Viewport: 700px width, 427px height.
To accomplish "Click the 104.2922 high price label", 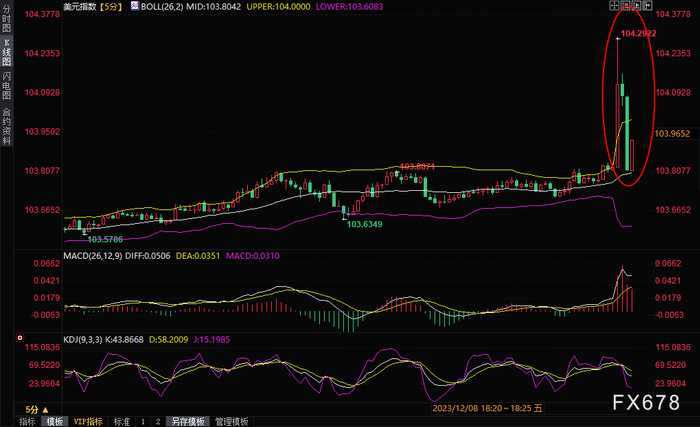I will point(638,33).
